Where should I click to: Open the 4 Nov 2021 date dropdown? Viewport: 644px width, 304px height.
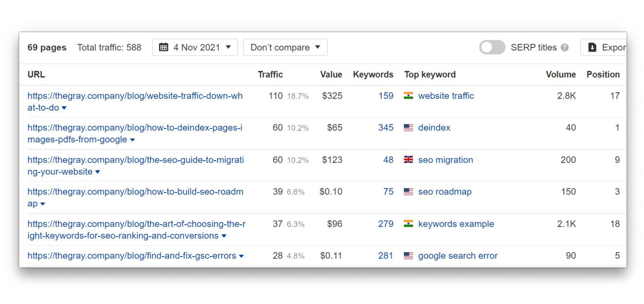coord(195,48)
